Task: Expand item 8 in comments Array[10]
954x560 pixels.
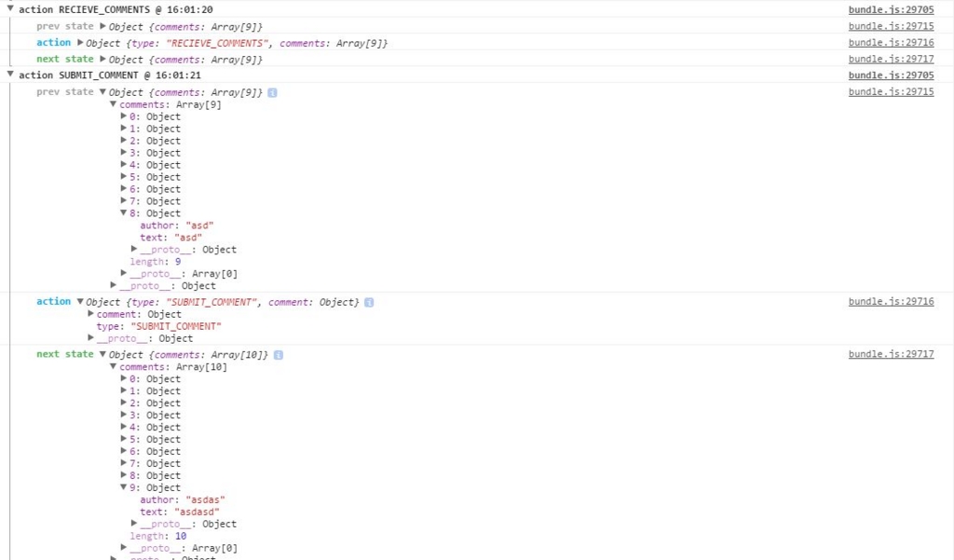Action: tap(124, 475)
